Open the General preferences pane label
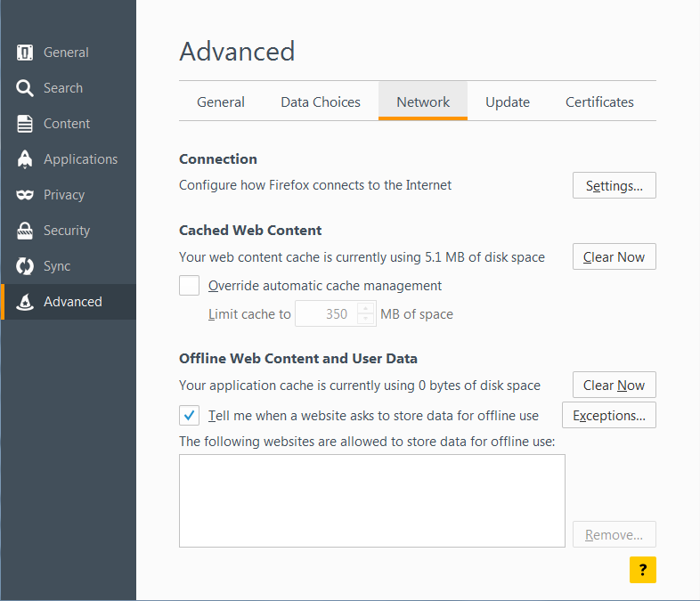Image resolution: width=700 pixels, height=601 pixels. (x=66, y=53)
